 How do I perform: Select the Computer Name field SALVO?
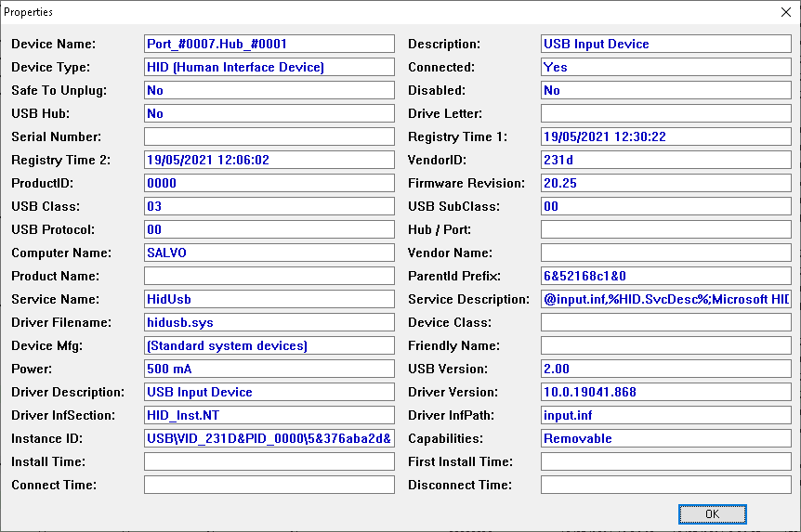coord(269,253)
